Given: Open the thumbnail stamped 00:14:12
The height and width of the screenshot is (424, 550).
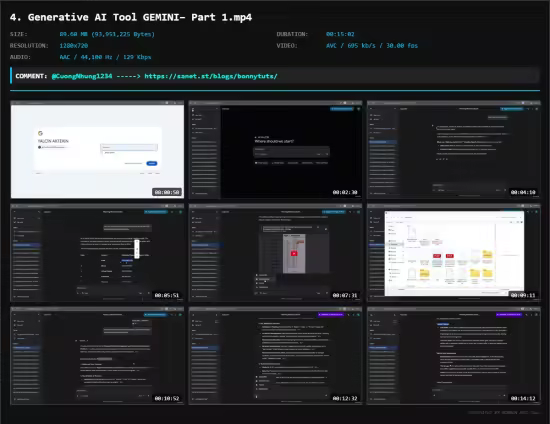Looking at the screenshot, I should (454, 356).
